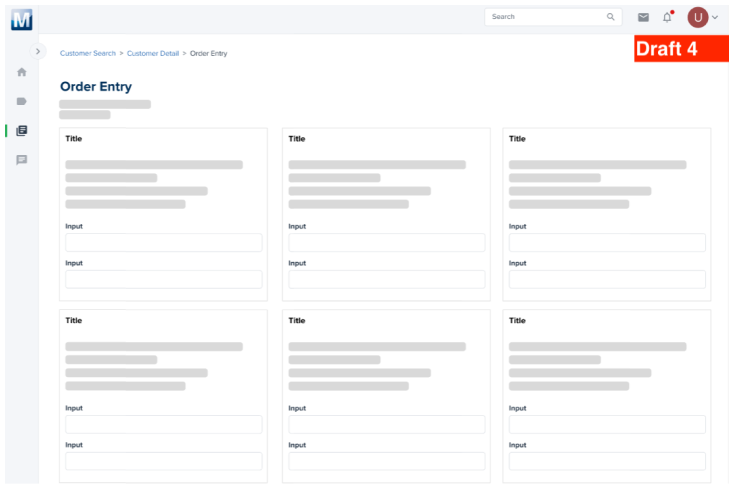Click the first Input field in the top-right card
Viewport: 735px width, 488px height.
pyautogui.click(x=607, y=243)
